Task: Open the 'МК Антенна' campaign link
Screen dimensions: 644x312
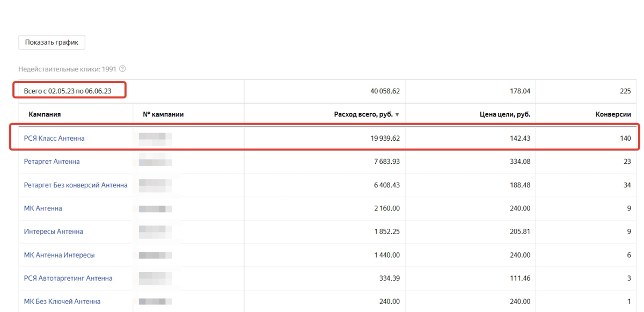Action: click(43, 208)
